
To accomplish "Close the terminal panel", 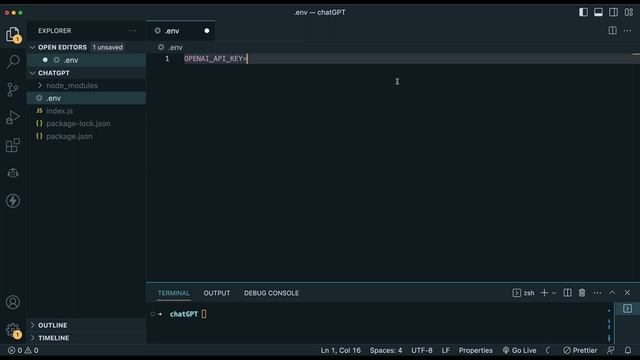I will point(627,293).
